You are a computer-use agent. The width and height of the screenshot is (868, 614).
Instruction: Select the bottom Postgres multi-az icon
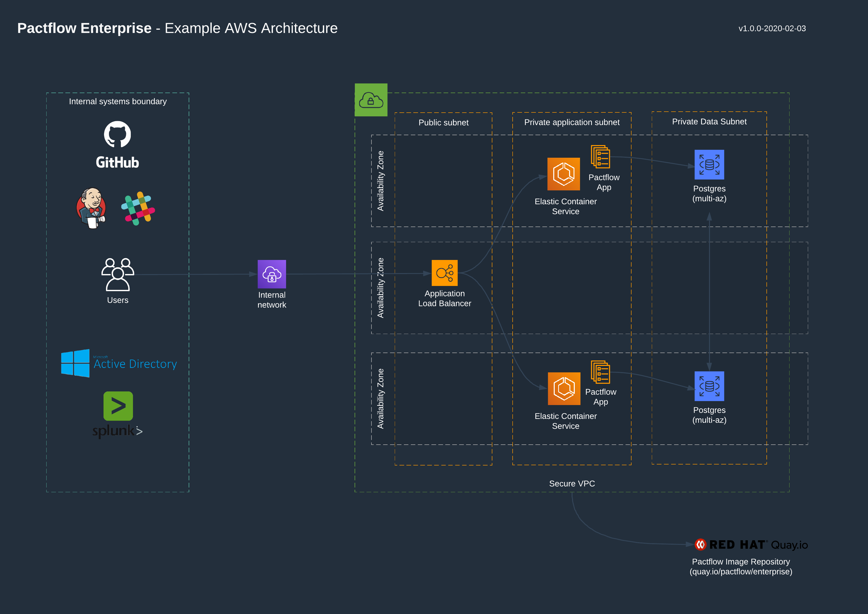[x=709, y=386]
